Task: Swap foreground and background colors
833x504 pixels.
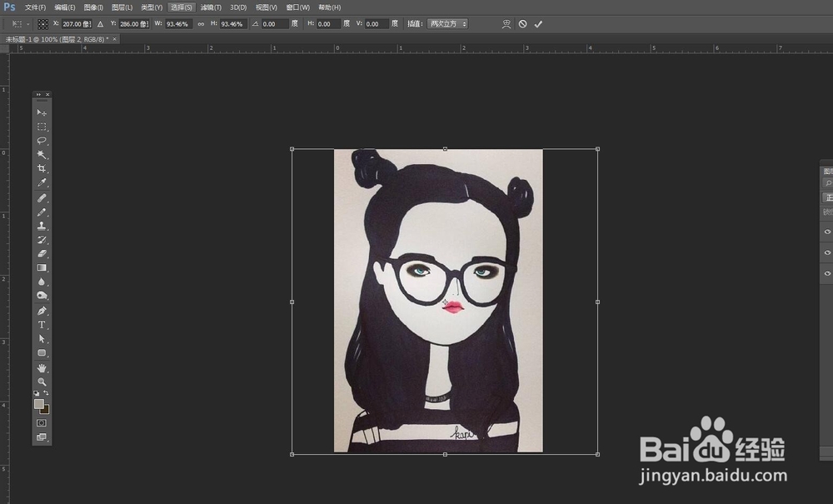Action: tap(46, 393)
